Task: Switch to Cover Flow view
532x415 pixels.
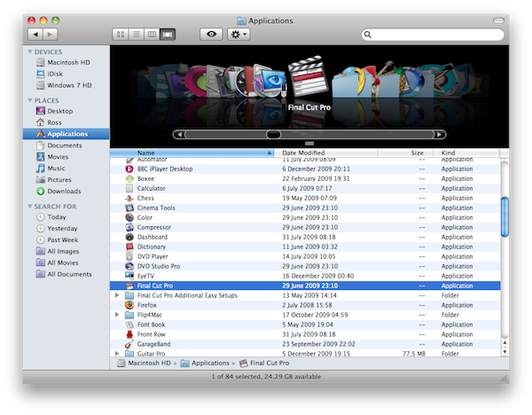Action: pyautogui.click(x=168, y=35)
